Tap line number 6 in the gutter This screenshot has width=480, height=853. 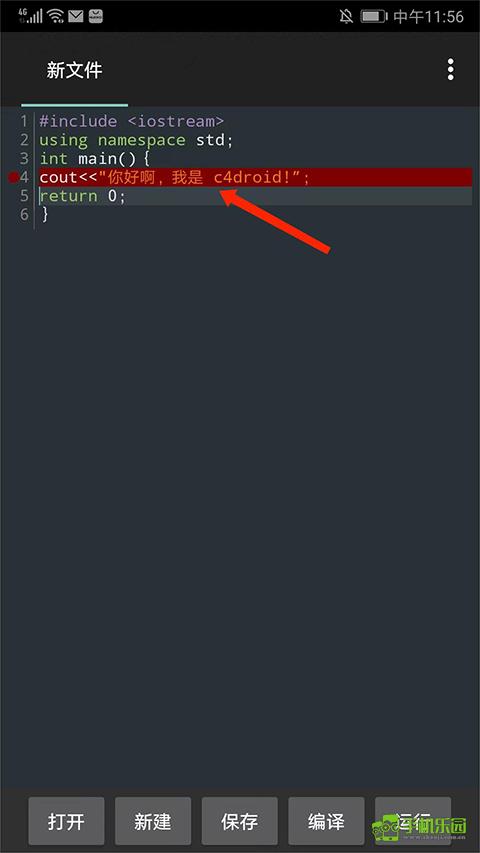point(24,214)
